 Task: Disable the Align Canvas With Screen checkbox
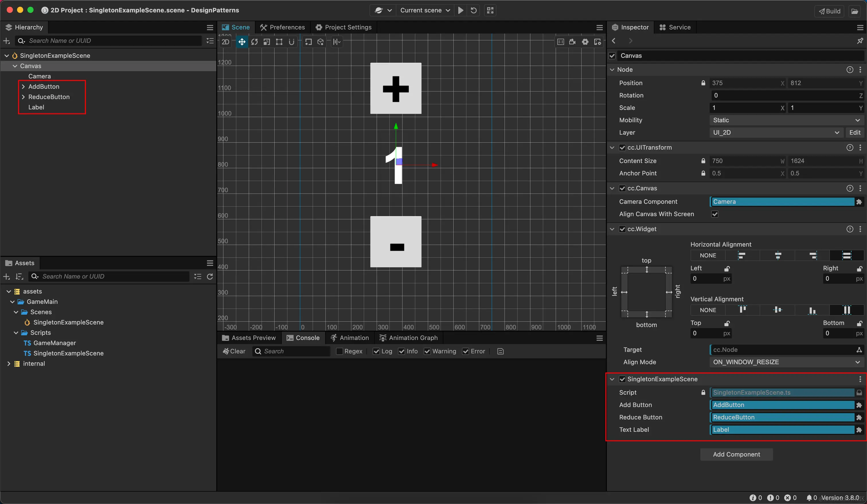714,214
